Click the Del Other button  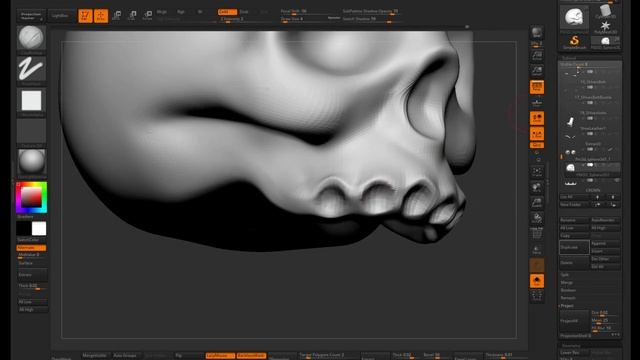606,259
